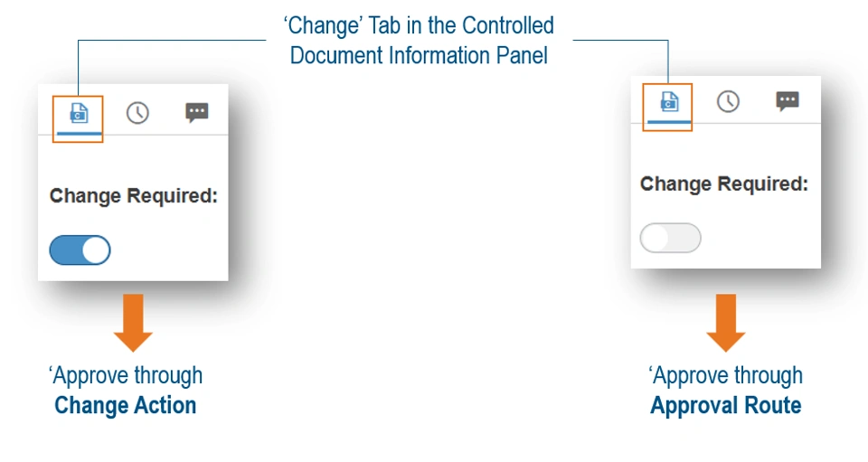Open the Comments speech-bubble tab in the enabled-switch panel

(x=196, y=113)
